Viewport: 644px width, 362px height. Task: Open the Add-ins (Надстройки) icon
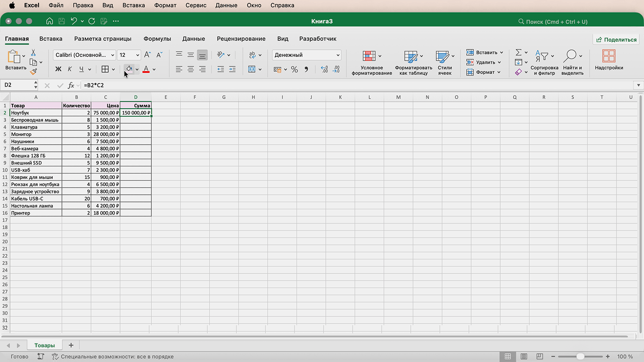[x=609, y=56]
